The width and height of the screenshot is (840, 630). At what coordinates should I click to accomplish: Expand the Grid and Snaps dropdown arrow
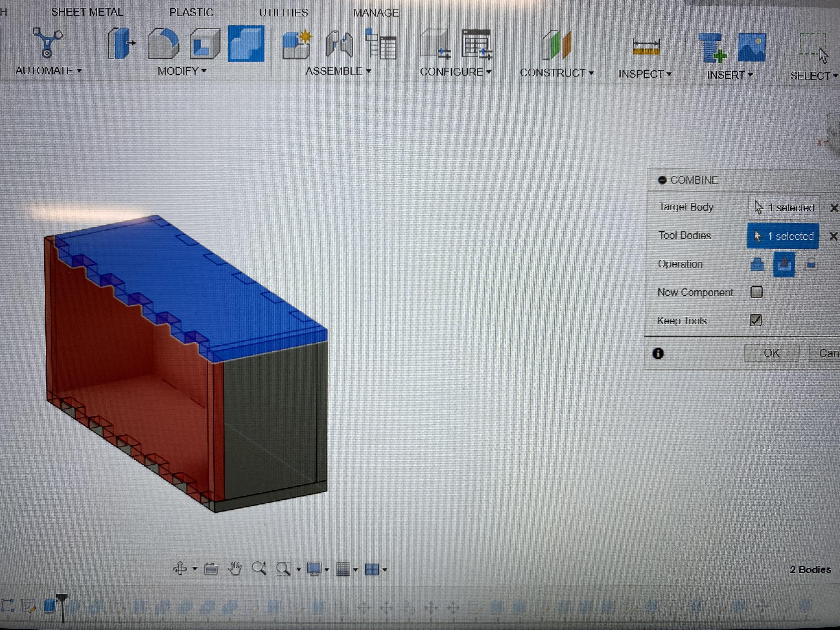point(355,569)
